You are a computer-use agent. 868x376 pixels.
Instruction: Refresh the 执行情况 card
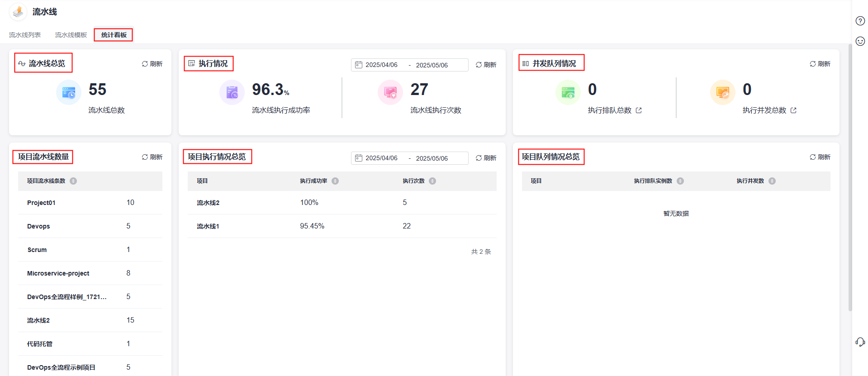(486, 65)
